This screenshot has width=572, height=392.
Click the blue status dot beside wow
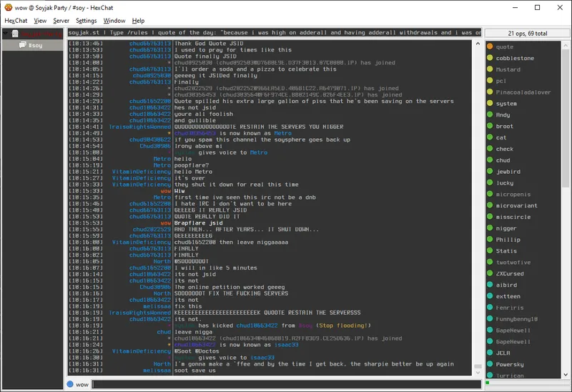click(70, 384)
